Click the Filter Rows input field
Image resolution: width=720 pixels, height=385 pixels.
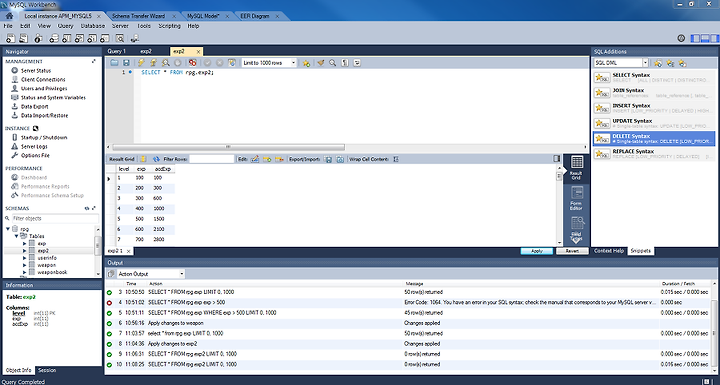tap(212, 159)
